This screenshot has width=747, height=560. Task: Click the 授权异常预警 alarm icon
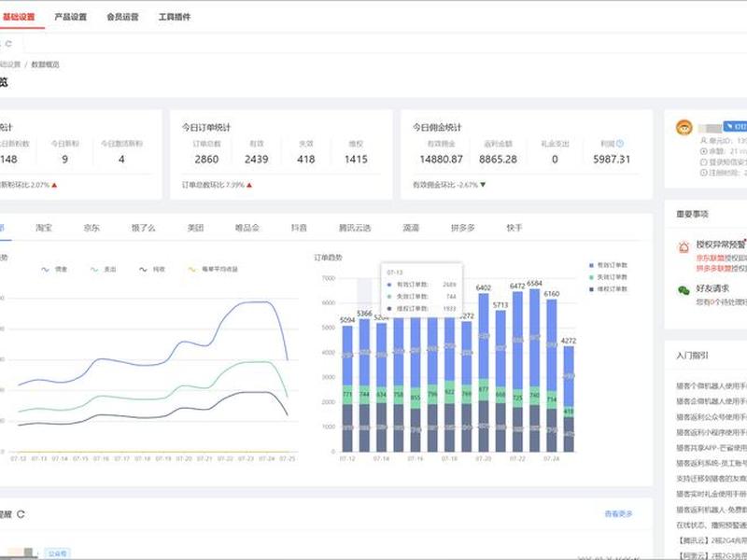point(684,246)
